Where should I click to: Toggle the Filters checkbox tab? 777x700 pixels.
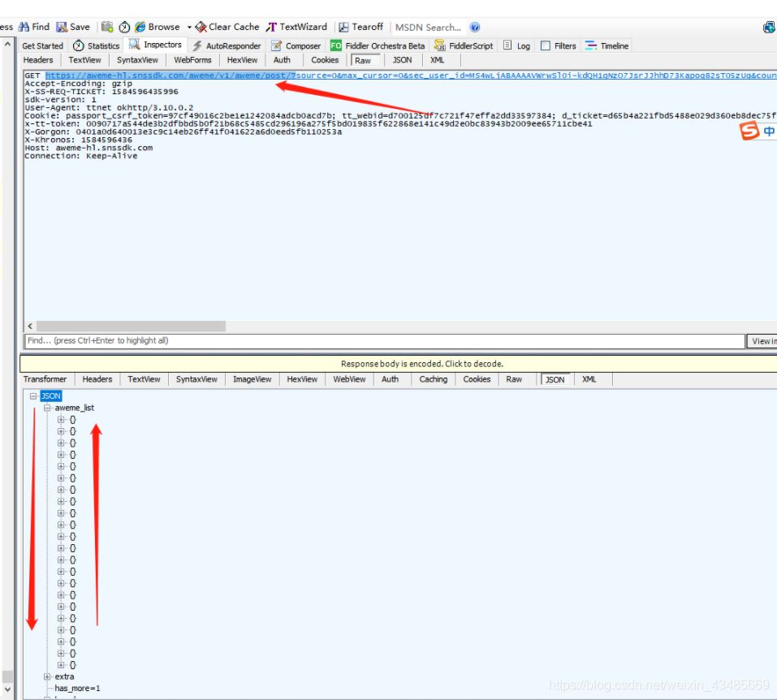(546, 46)
